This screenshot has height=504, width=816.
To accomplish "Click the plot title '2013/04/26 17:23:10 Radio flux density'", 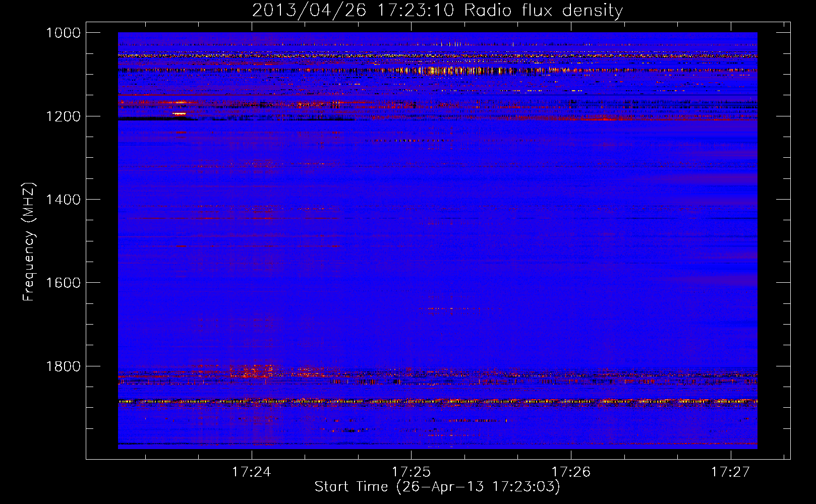I will click(437, 10).
